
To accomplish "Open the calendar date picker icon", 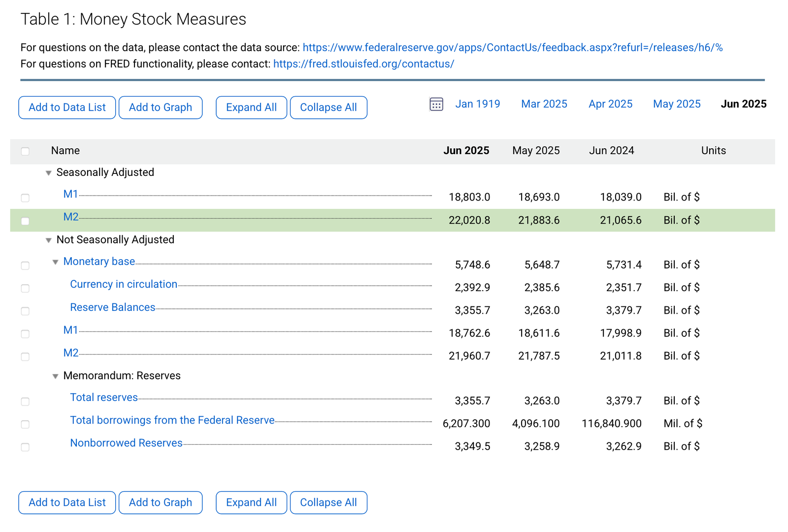I will 436,104.
